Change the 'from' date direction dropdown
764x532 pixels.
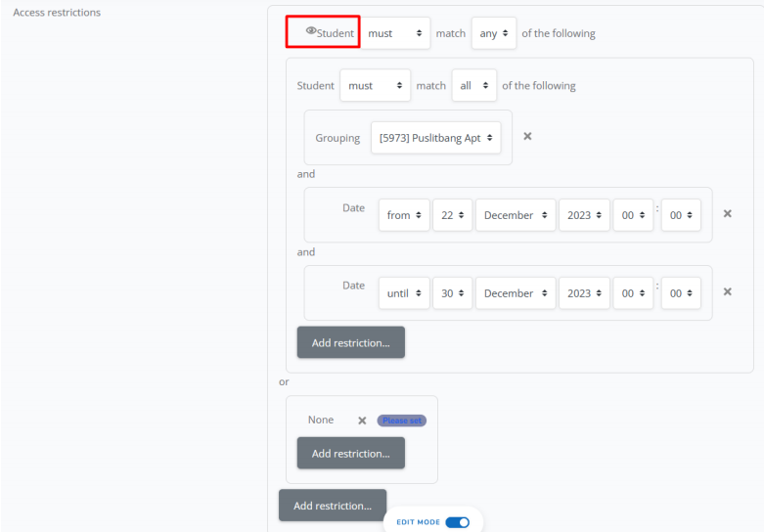click(403, 215)
